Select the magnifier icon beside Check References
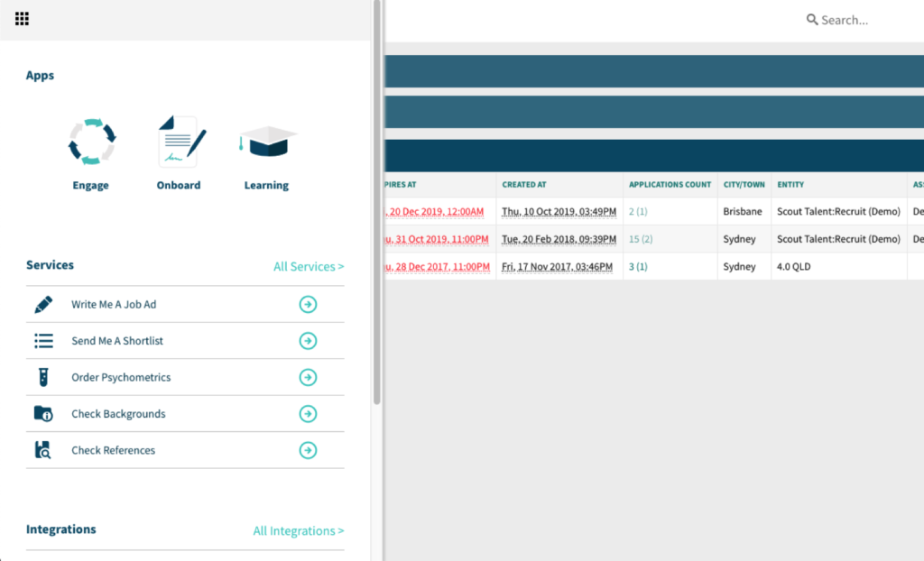Viewport: 924px width, 561px height. point(42,450)
